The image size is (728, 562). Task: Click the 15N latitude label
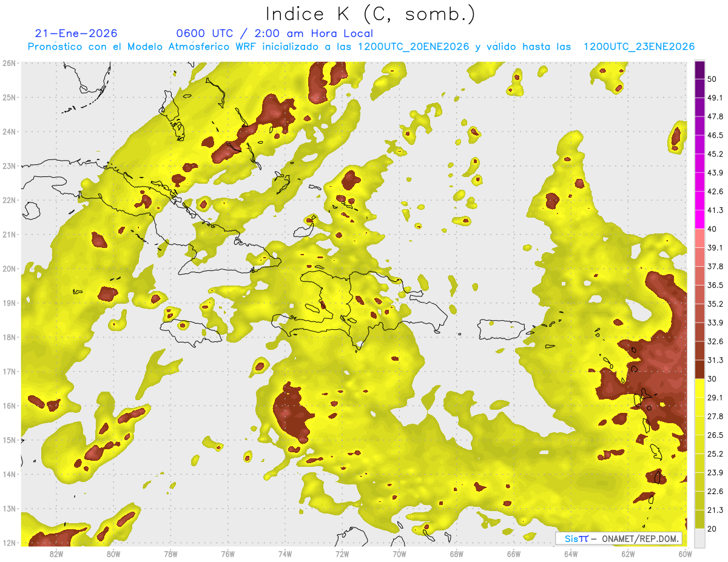9,440
